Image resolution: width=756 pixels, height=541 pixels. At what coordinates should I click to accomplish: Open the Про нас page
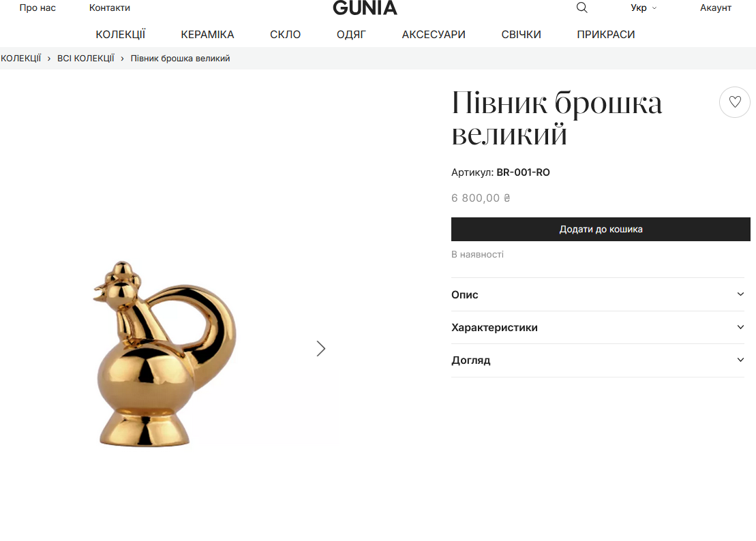point(37,7)
